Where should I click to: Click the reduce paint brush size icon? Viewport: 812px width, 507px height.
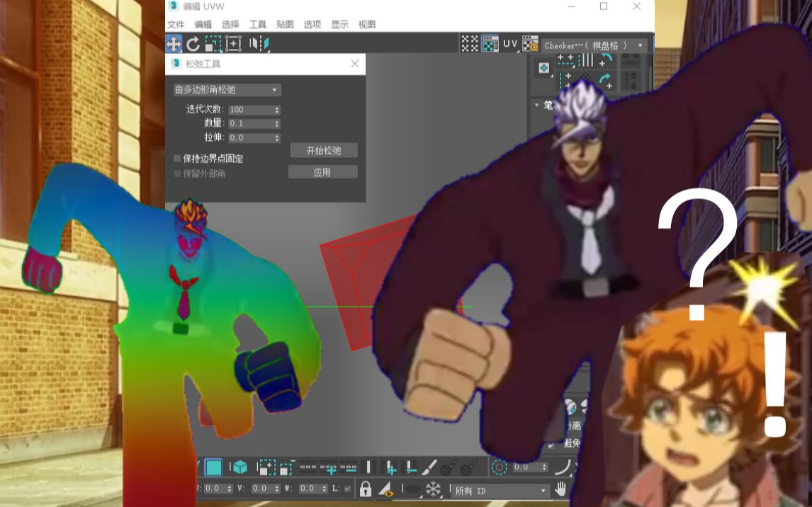click(468, 467)
